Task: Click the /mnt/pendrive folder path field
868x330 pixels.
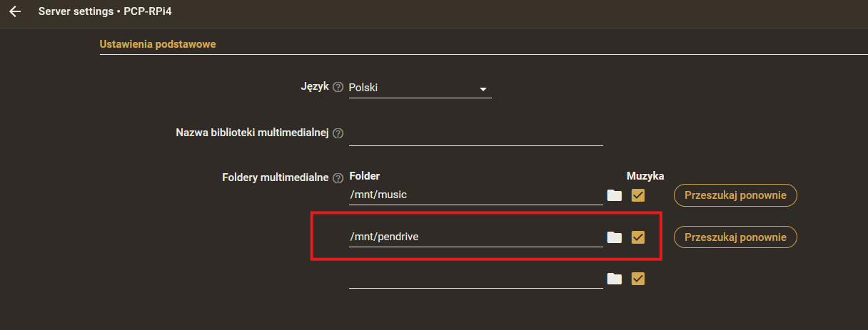Action: (475, 237)
